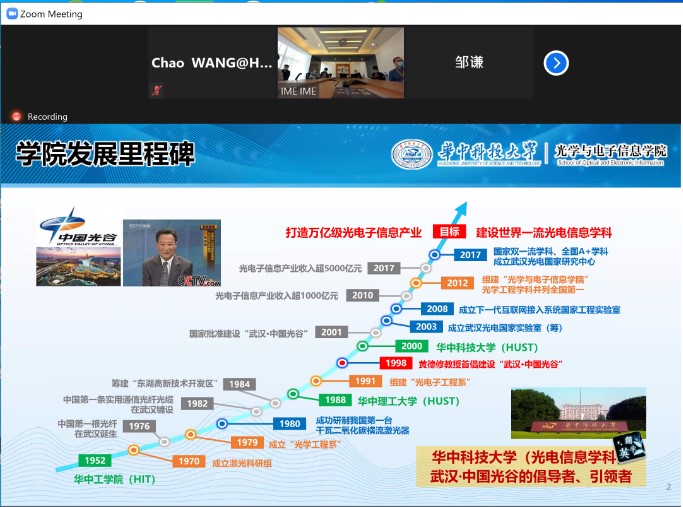
Task: Click the 光学与电子信息学院 school name in header
Action: pos(611,150)
